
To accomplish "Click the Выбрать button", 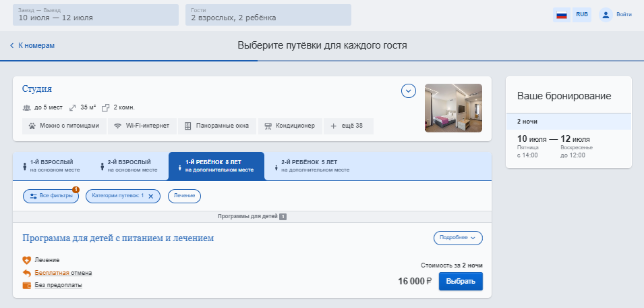I will [461, 281].
